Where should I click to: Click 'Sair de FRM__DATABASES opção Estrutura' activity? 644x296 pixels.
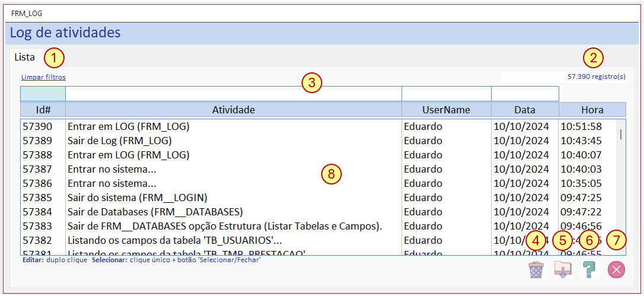(x=225, y=226)
